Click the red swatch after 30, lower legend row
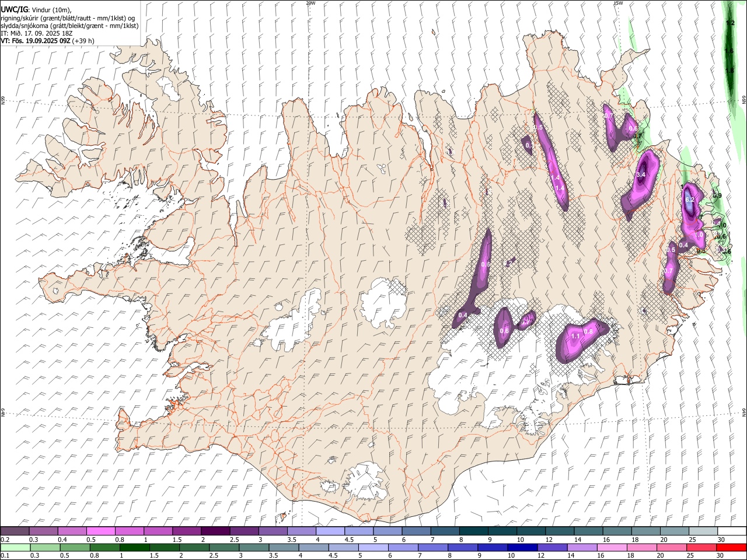Image resolution: width=747 pixels, height=560 pixels. pyautogui.click(x=732, y=548)
